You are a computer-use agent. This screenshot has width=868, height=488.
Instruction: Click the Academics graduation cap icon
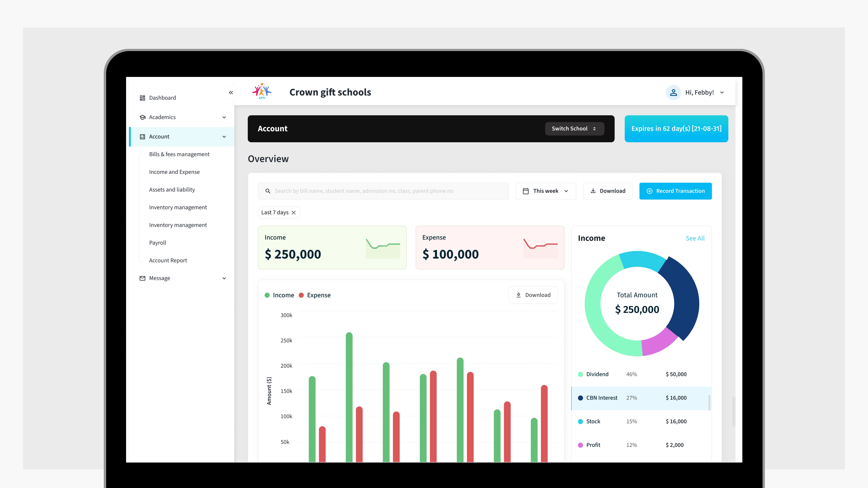(x=142, y=117)
